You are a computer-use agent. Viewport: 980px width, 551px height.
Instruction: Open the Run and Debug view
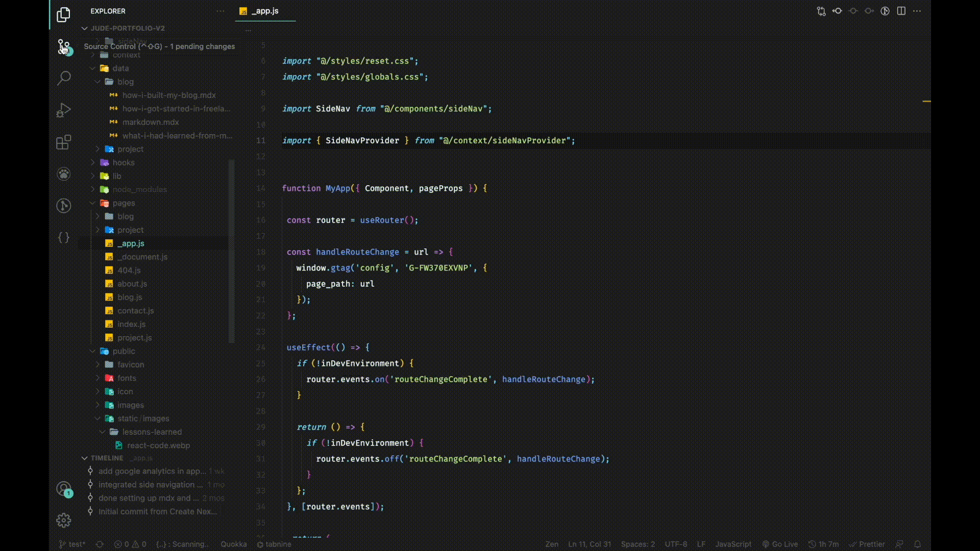click(63, 110)
